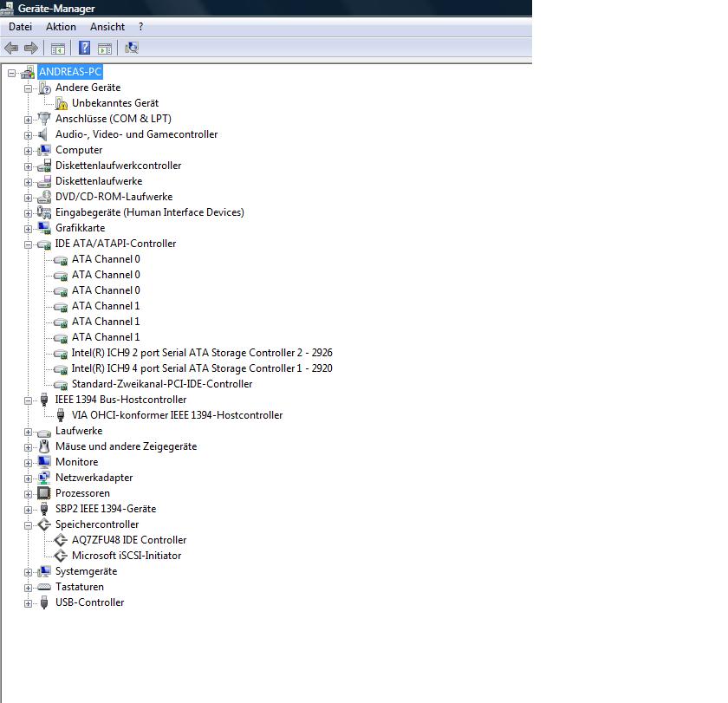
Task: Click the Unbekanntes Gerät warning icon
Action: click(62, 103)
